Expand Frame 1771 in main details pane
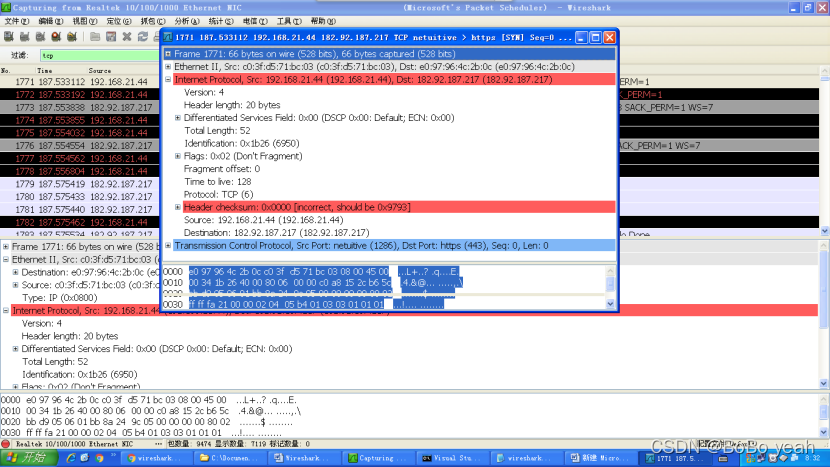Screen dimensions: 830x467 tap(6, 247)
